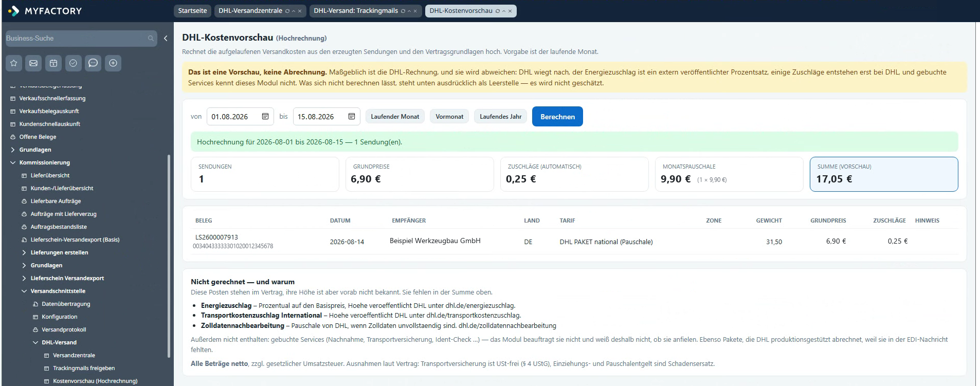Click the recipient Beispiel Werkzeugbau GmbH

pyautogui.click(x=435, y=241)
